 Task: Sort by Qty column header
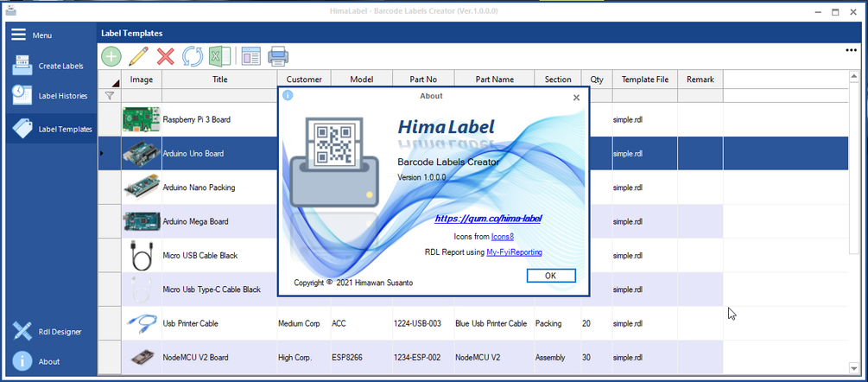[x=597, y=80]
